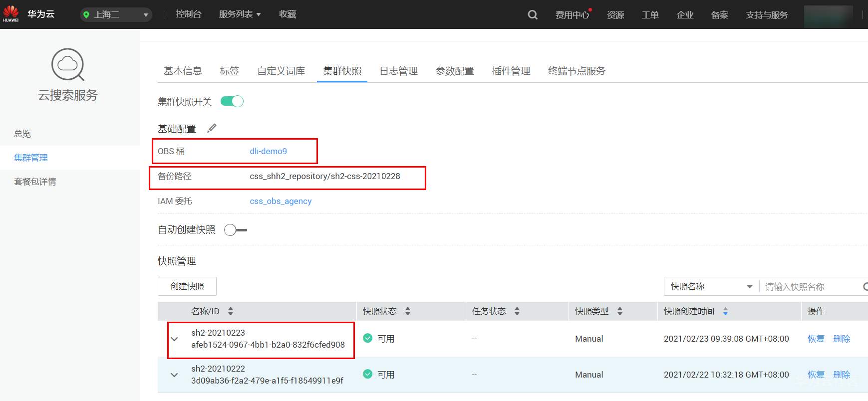
Task: Click creation time 2021/02/23 09:39:08 GMT+08:00
Action: tap(726, 339)
